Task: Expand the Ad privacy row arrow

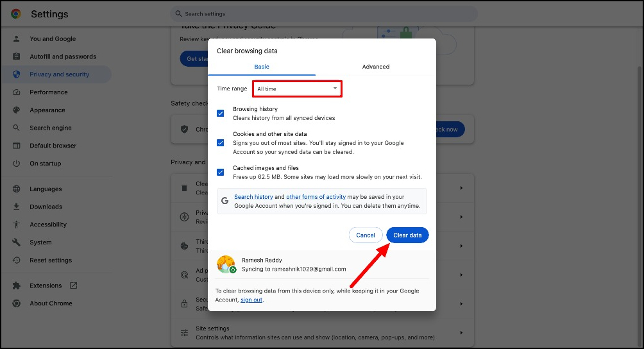Action: point(461,275)
